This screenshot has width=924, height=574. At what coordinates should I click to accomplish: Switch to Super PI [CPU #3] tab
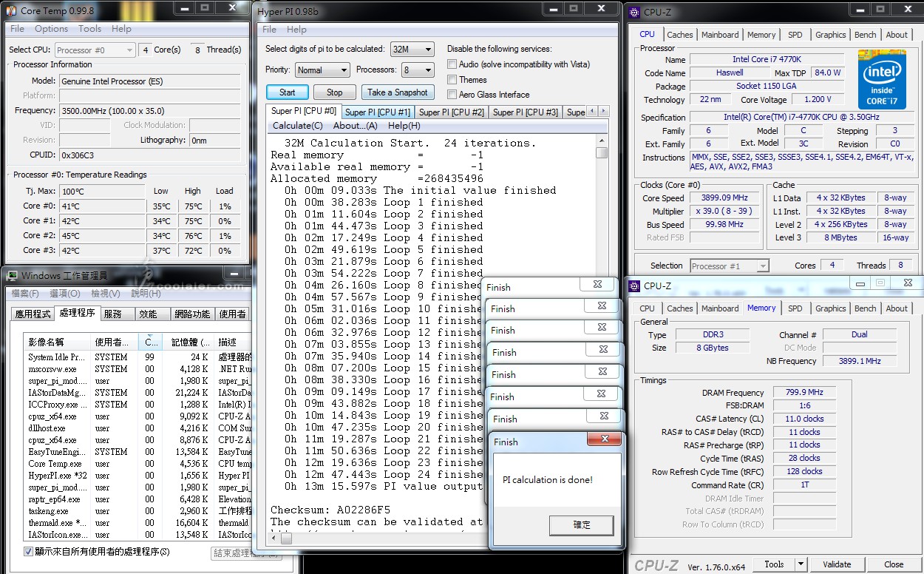tap(525, 112)
